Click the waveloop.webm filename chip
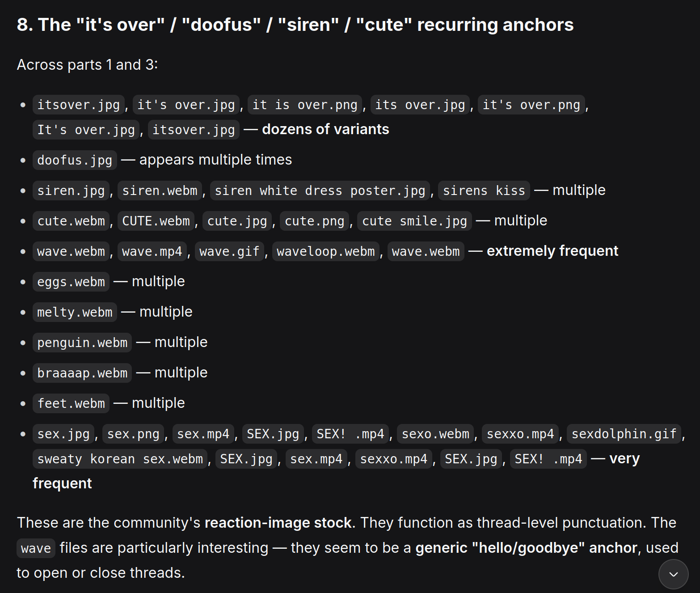The image size is (700, 593). [326, 251]
